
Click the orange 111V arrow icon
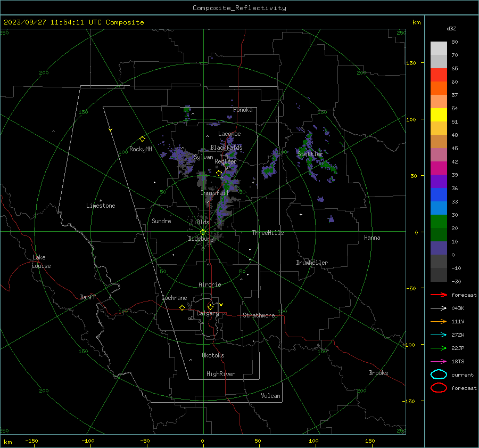click(439, 321)
